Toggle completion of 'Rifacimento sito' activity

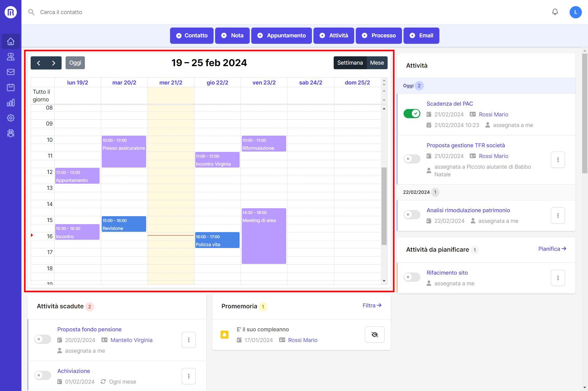(x=412, y=277)
